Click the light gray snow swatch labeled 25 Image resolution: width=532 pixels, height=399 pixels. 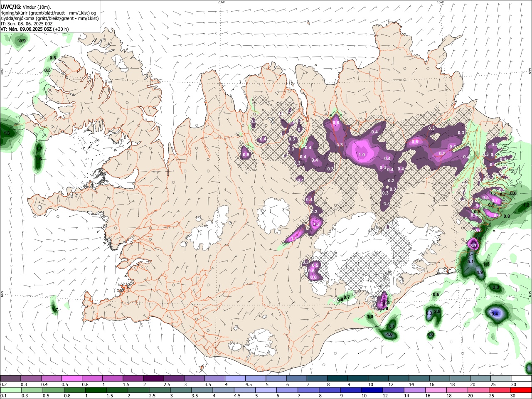click(501, 379)
